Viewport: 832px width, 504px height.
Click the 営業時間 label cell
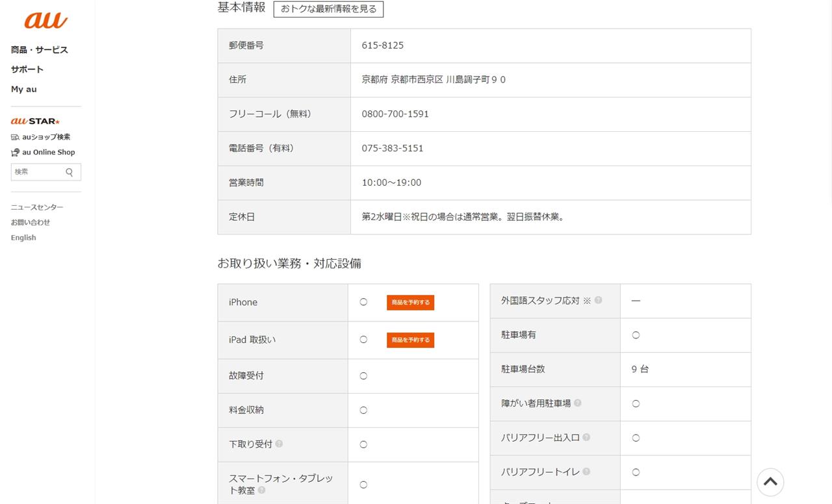click(x=284, y=183)
